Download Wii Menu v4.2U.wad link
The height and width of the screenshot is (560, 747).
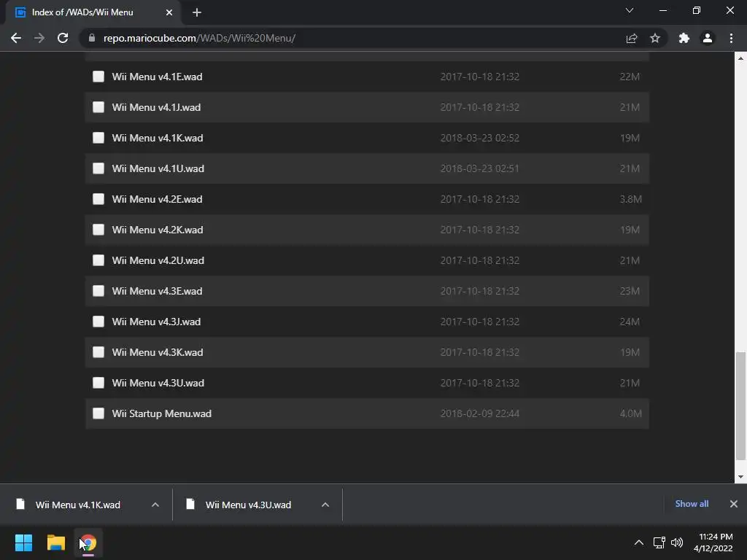[158, 260]
